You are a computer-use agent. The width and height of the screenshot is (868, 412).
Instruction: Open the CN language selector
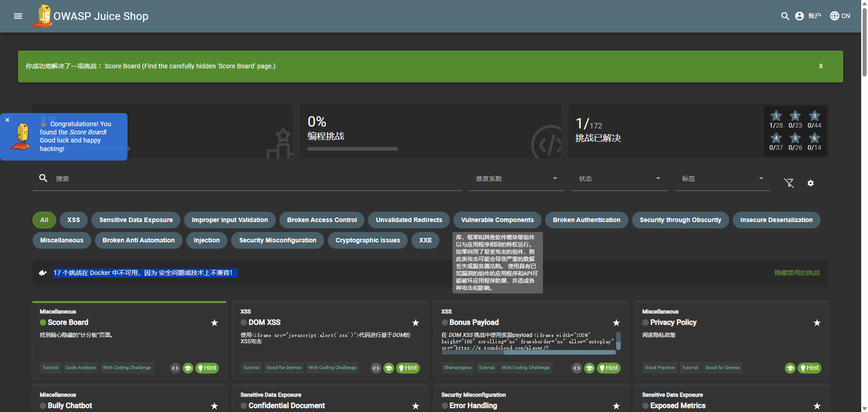[x=840, y=16]
